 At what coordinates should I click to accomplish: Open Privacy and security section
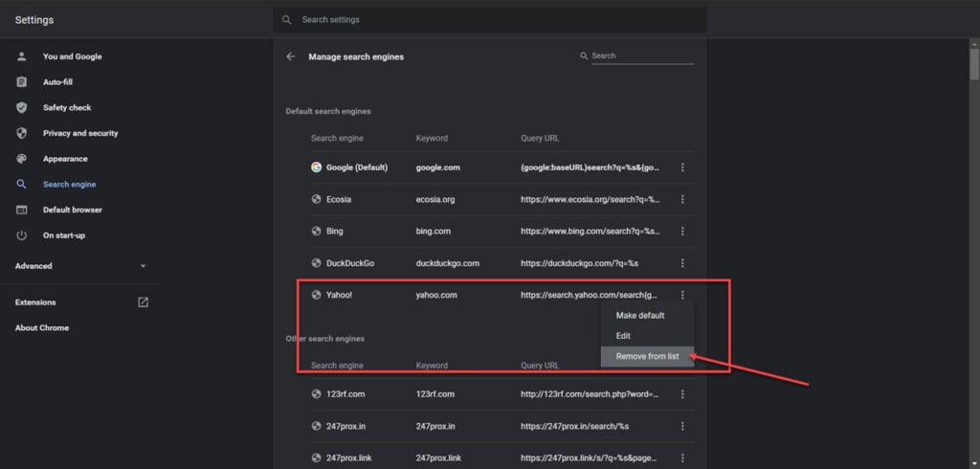pyautogui.click(x=80, y=133)
